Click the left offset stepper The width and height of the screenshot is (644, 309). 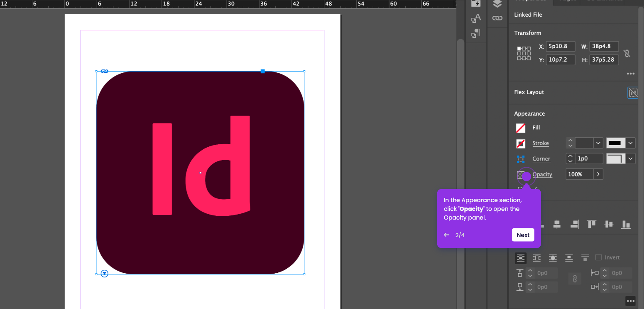605,273
